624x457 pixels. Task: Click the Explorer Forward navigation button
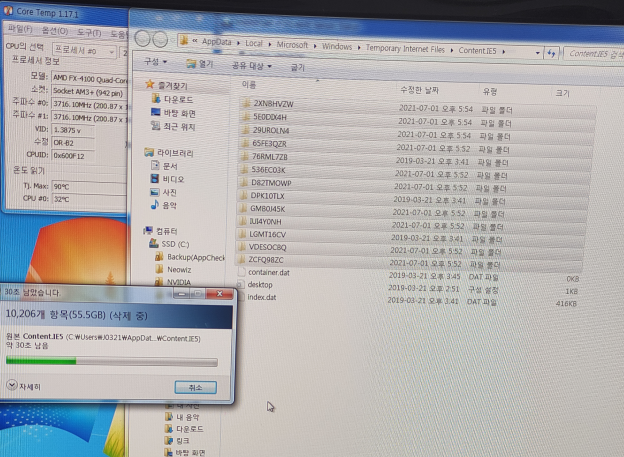pos(160,39)
